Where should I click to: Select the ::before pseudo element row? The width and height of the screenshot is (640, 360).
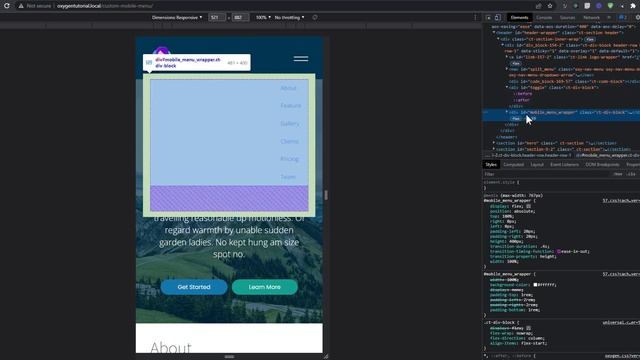(524, 94)
